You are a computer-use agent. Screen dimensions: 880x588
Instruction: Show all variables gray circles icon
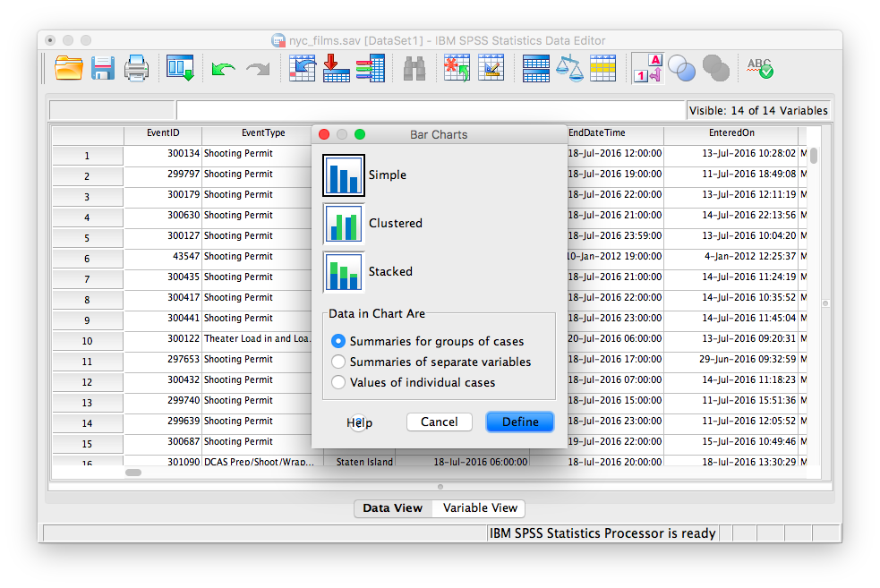click(716, 68)
